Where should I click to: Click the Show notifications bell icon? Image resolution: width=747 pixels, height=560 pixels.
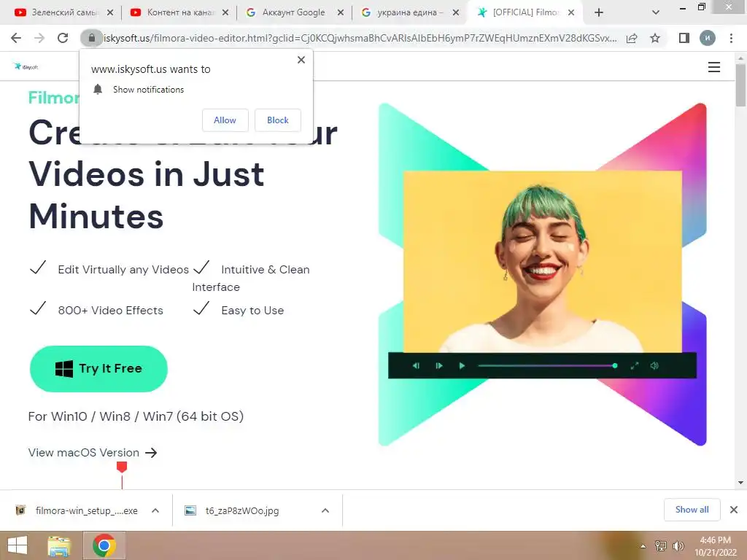tap(98, 89)
